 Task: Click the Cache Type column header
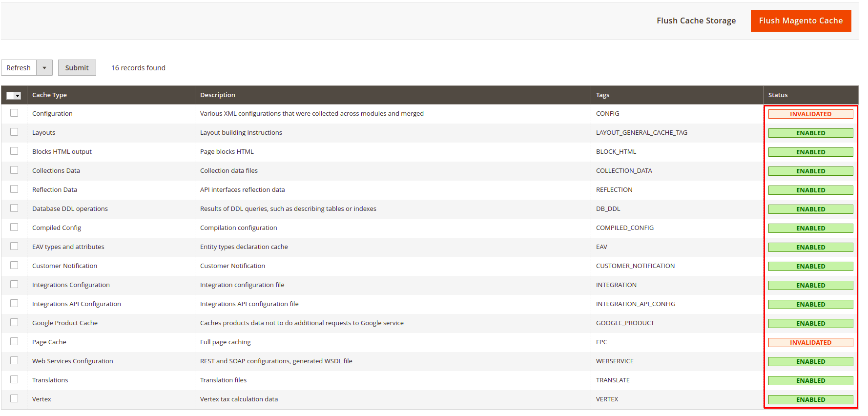49,95
